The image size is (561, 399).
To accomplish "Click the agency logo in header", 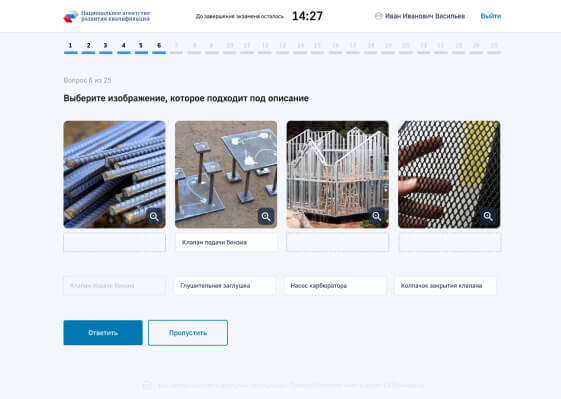I will coord(107,16).
